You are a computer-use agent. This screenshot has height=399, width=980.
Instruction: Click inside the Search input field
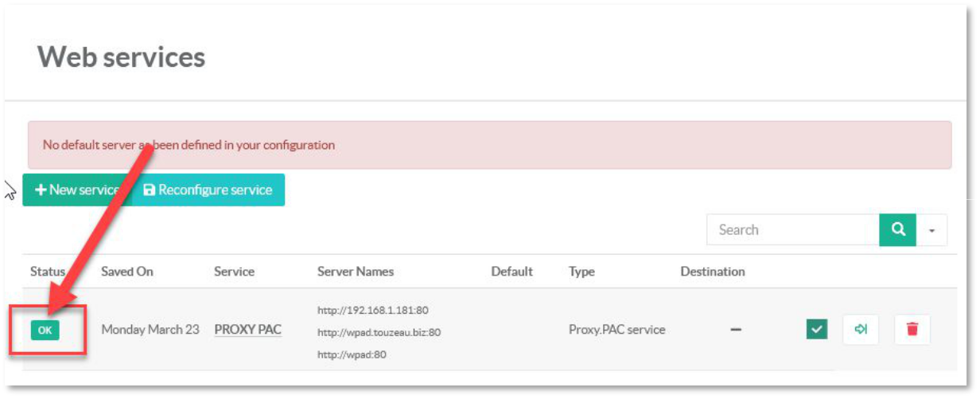[792, 230]
